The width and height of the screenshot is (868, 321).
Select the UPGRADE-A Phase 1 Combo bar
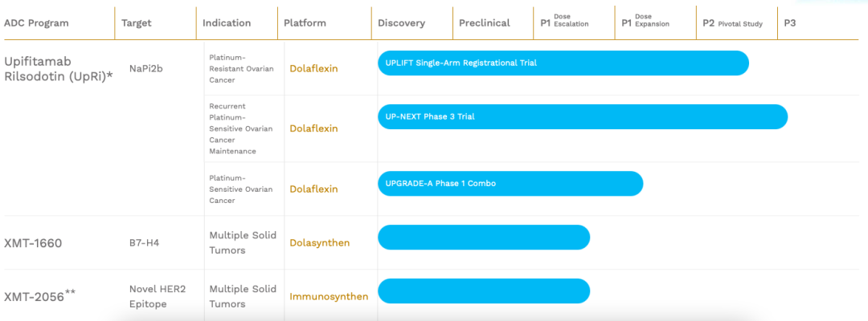click(510, 183)
